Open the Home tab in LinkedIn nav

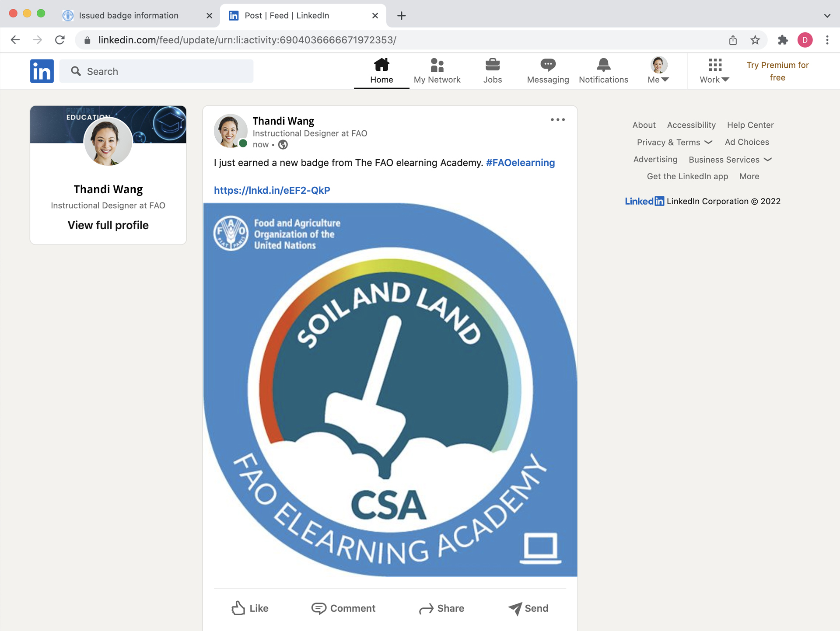(x=381, y=70)
